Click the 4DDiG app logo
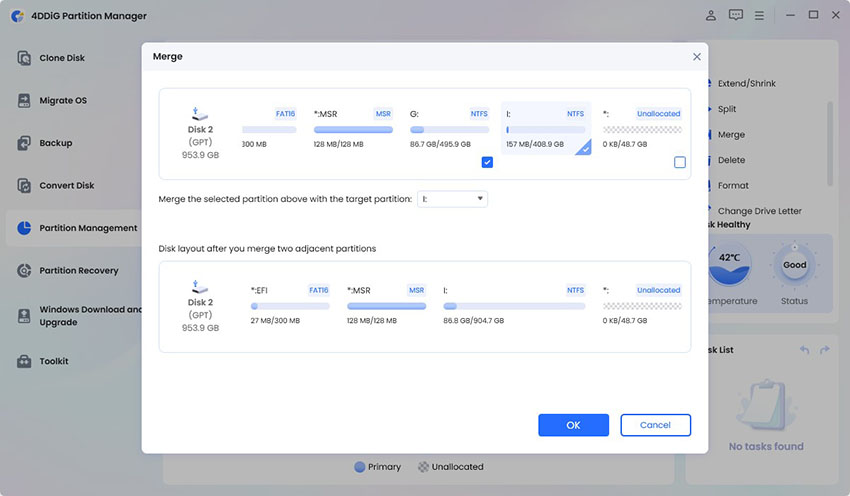Screen dimensions: 850x496 point(17,16)
